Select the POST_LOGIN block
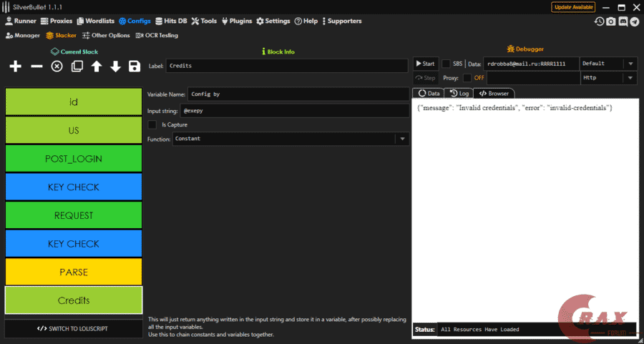This screenshot has width=644, height=344. coord(74,159)
